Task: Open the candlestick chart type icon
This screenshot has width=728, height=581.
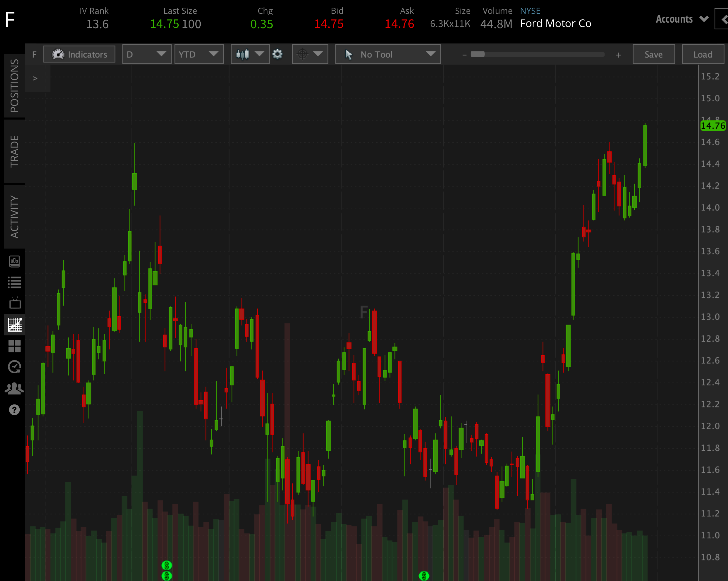Action: tap(244, 54)
